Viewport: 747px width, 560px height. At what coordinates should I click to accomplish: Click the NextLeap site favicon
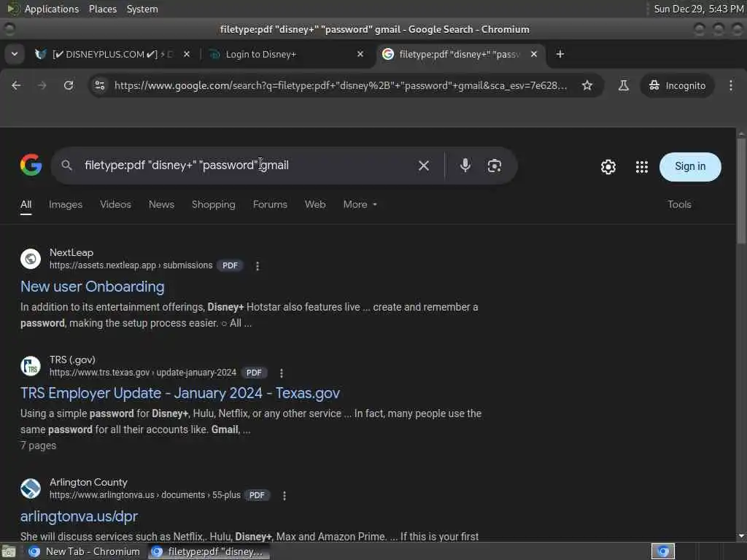click(31, 259)
